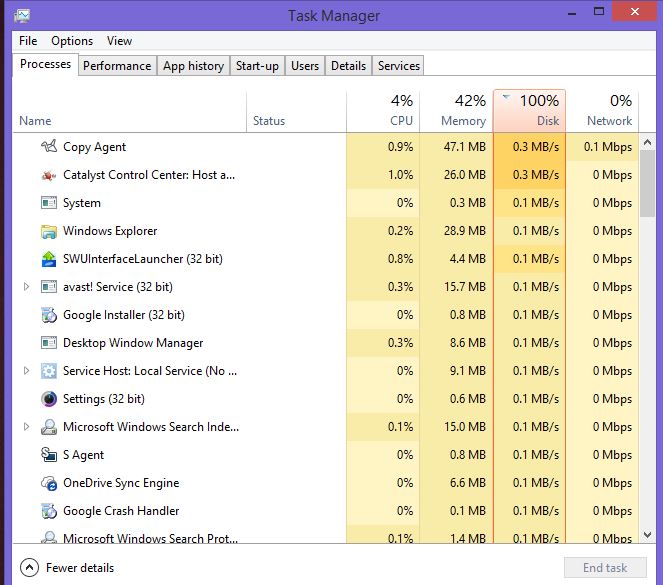The height and width of the screenshot is (585, 663).
Task: Click the Service Host gear icon
Action: (x=49, y=371)
